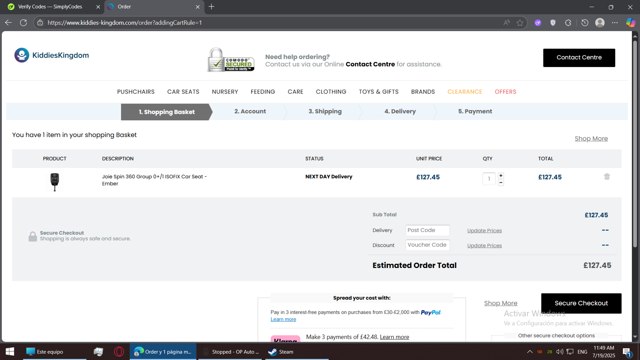Open the BRANDS menu
This screenshot has height=360, width=640.
tap(423, 92)
